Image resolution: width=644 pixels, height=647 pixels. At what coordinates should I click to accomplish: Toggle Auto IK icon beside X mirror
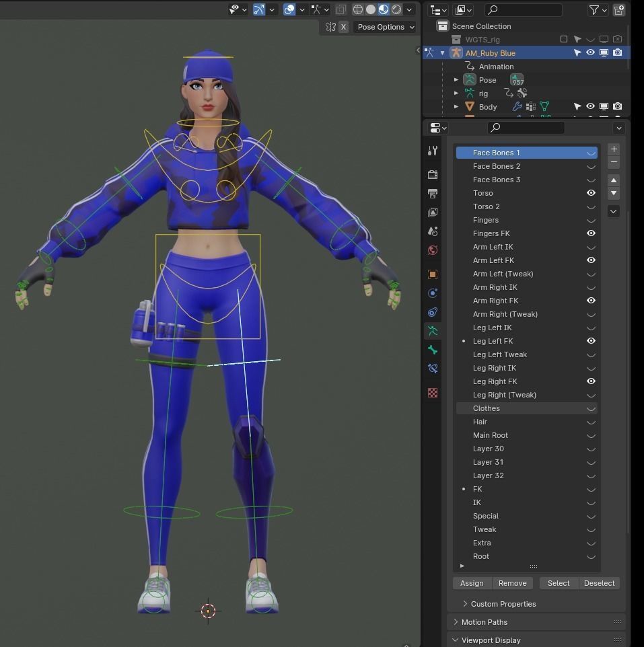(x=330, y=27)
